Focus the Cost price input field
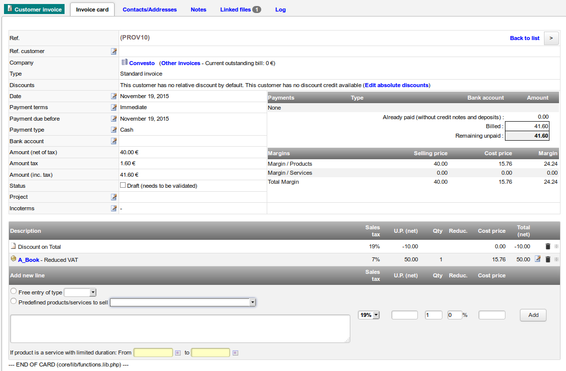566x371 pixels. (492, 315)
